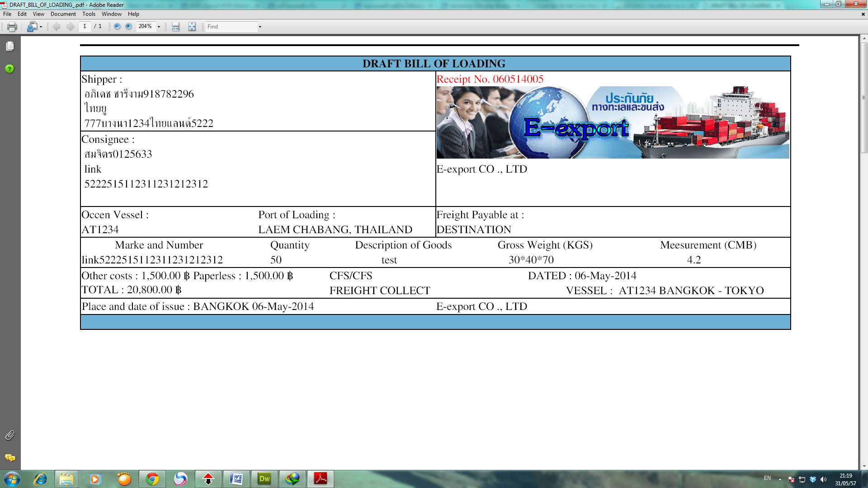Click the zoom out minus button

[117, 27]
